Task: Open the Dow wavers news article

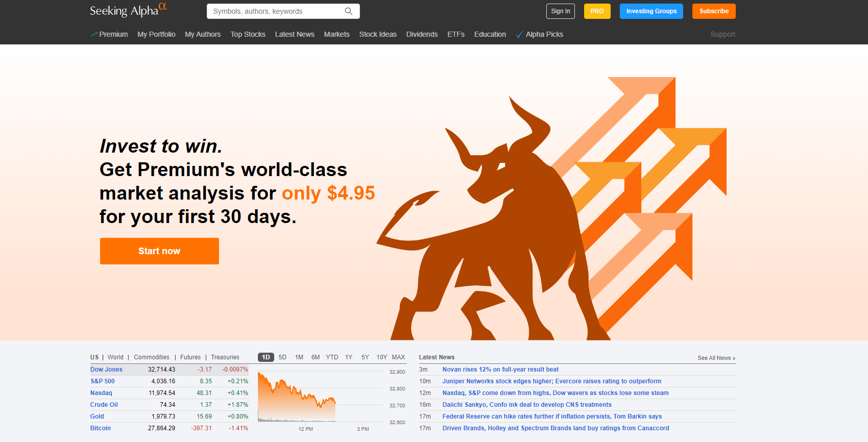Action: click(556, 393)
